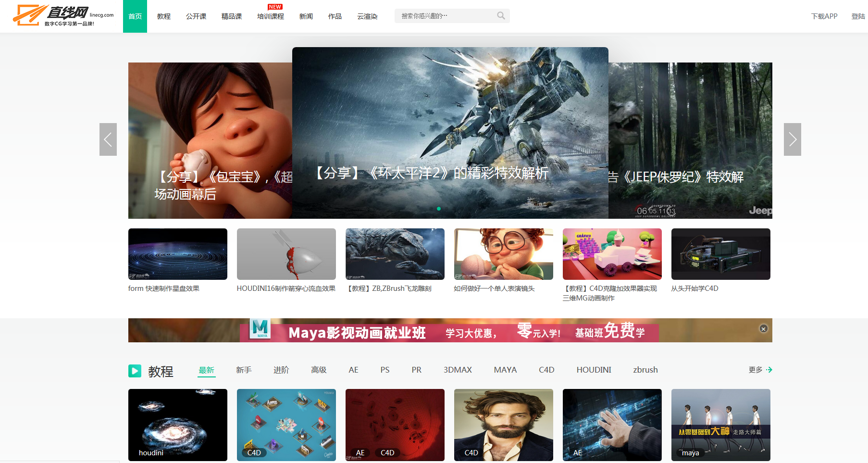Viewport: 868px width, 463px height.
Task: Open the ZBrush dragon sculpt thumbnail
Action: (395, 254)
